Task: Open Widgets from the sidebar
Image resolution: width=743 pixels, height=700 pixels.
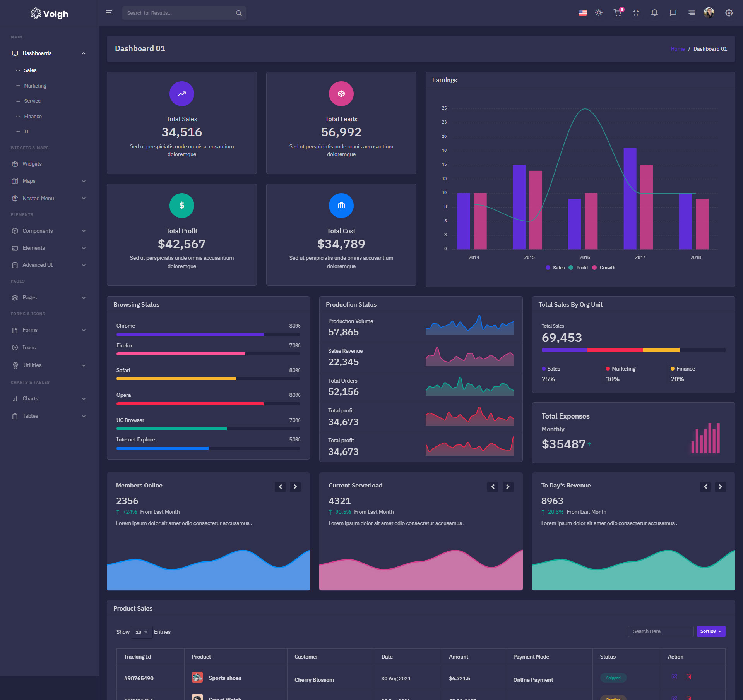Action: (x=32, y=164)
